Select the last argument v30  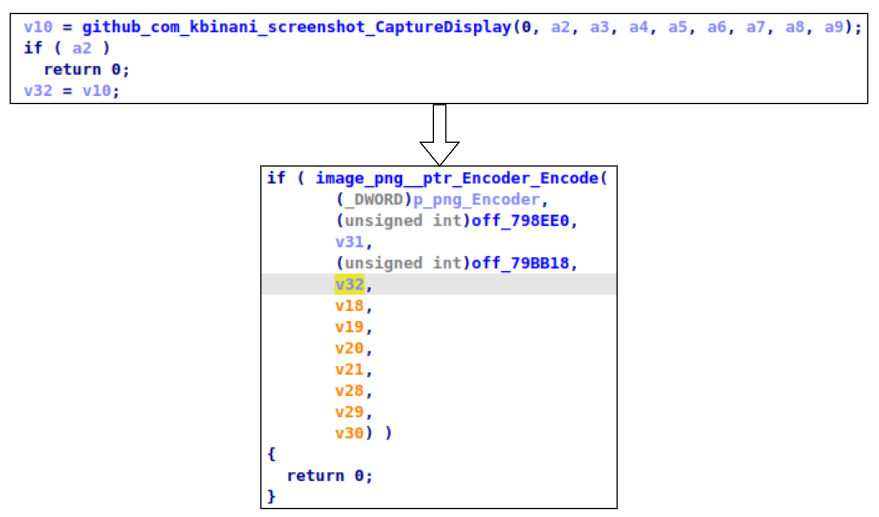pos(349,433)
